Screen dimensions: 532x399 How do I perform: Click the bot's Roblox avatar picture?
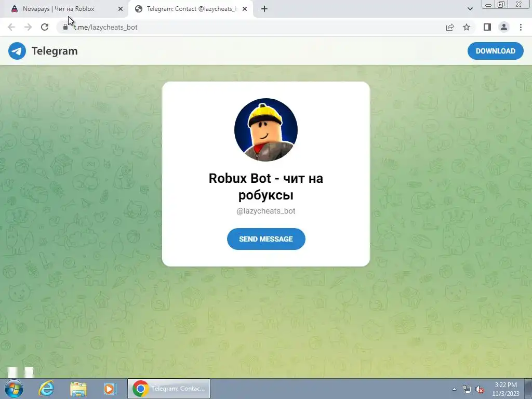point(266,129)
